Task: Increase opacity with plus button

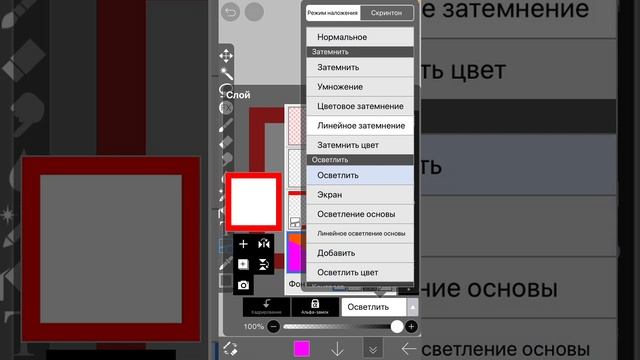Action: coord(411,327)
